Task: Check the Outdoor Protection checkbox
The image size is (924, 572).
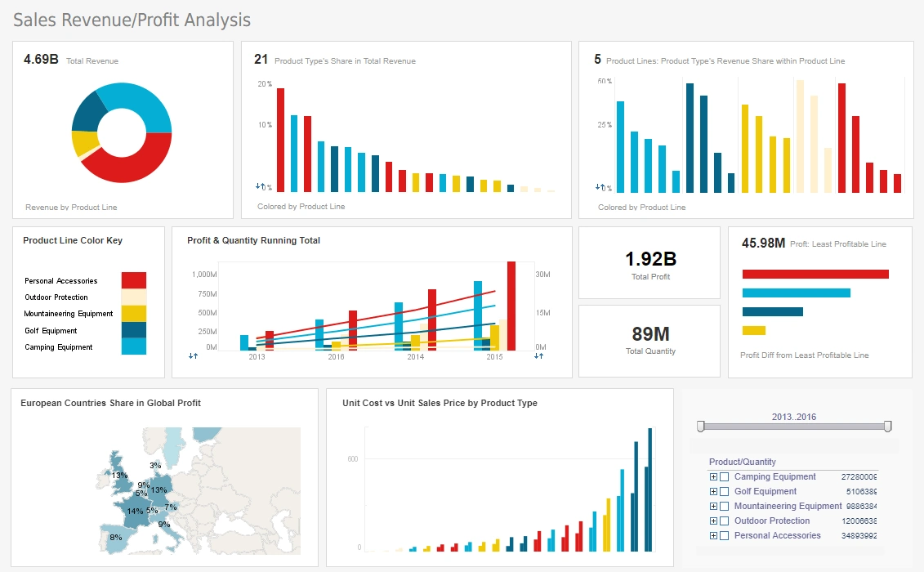Action: point(724,521)
